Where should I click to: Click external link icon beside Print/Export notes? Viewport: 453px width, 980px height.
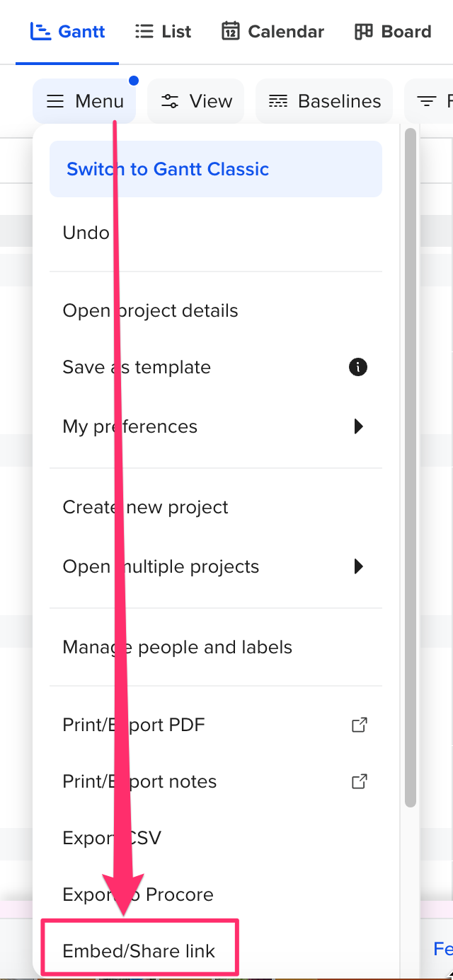tap(360, 781)
